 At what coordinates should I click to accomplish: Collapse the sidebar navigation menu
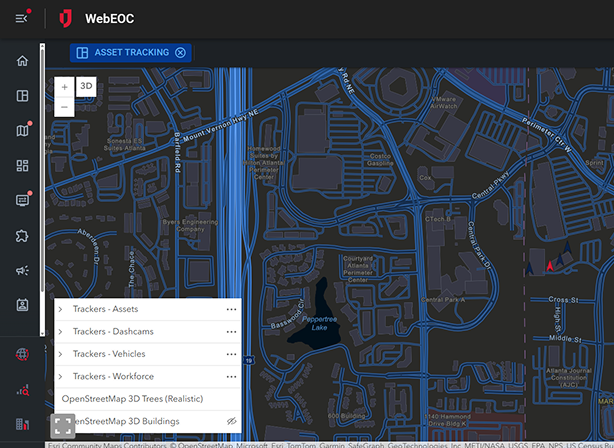(22, 19)
